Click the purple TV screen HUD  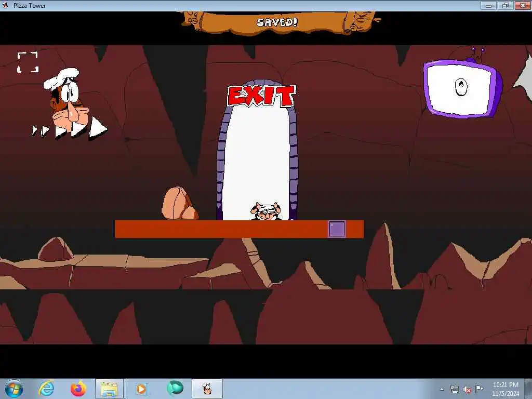coord(462,88)
